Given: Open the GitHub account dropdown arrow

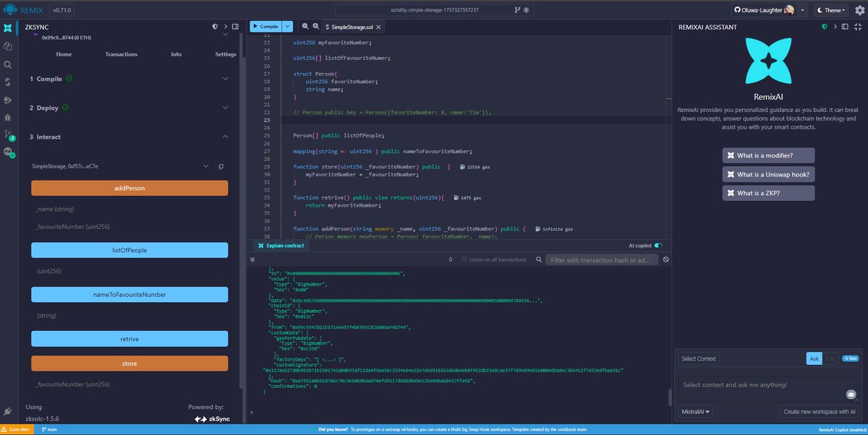Looking at the screenshot, I should click(x=804, y=10).
